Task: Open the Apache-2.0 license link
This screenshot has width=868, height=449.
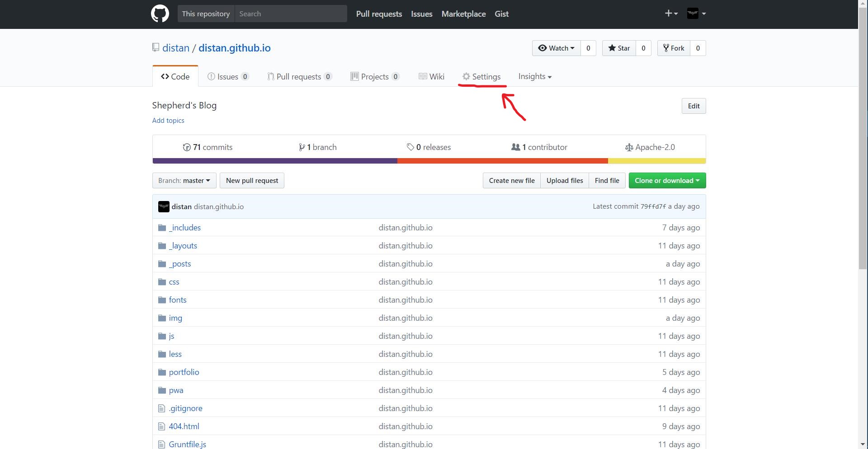Action: (x=650, y=147)
